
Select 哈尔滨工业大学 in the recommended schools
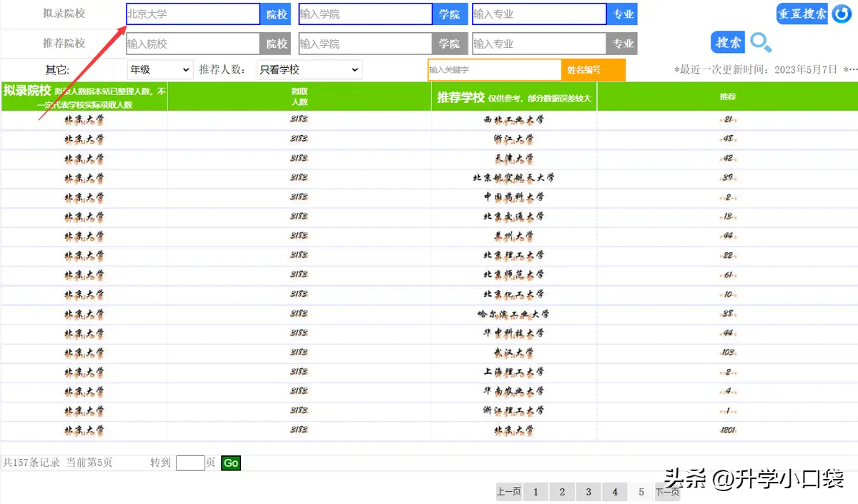pos(513,314)
